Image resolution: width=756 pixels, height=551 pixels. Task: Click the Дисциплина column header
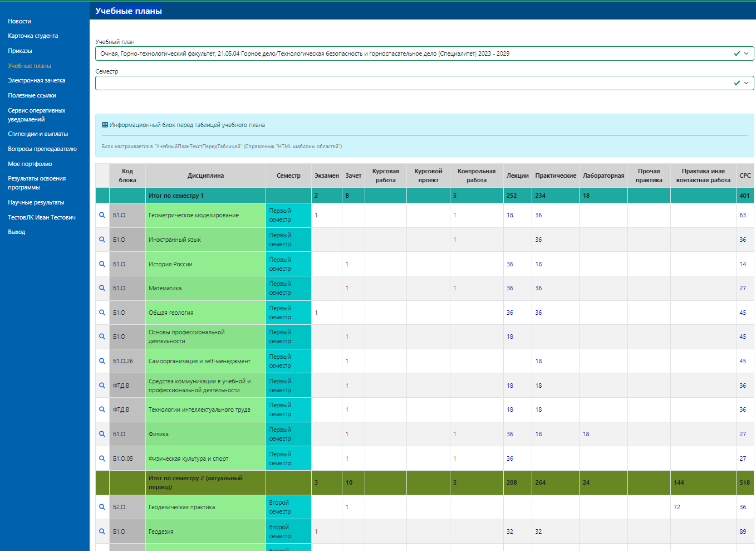point(205,175)
